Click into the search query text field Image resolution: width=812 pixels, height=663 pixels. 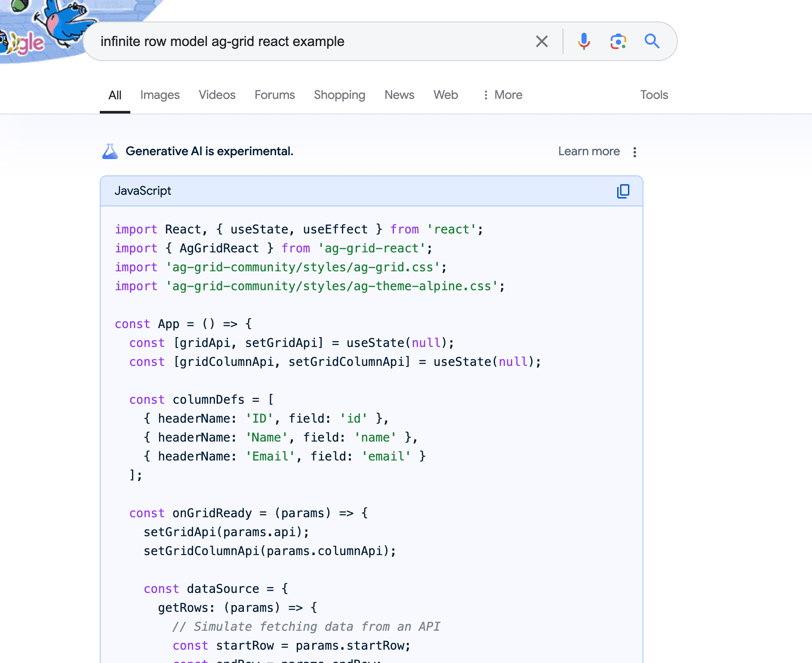301,42
